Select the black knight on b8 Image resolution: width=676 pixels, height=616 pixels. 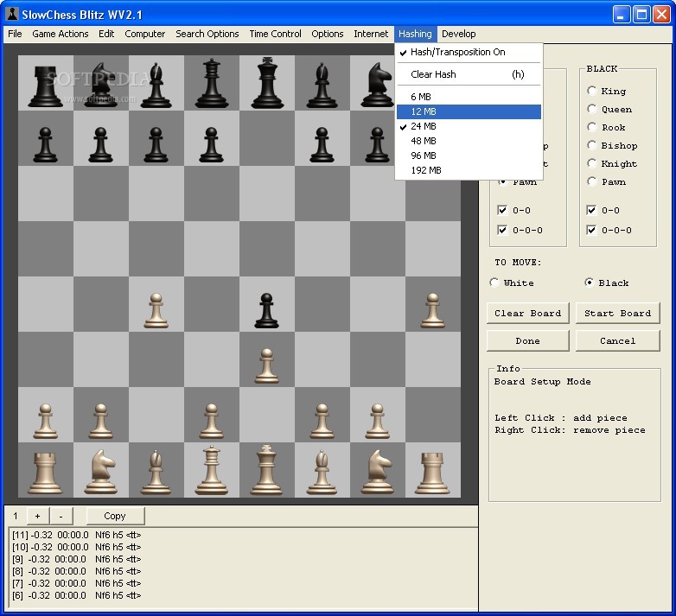[x=101, y=85]
